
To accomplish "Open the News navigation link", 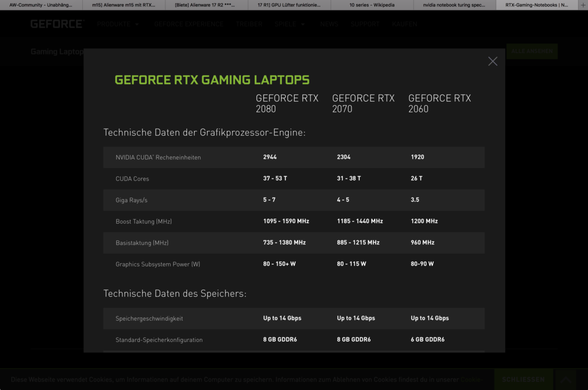I will point(329,24).
